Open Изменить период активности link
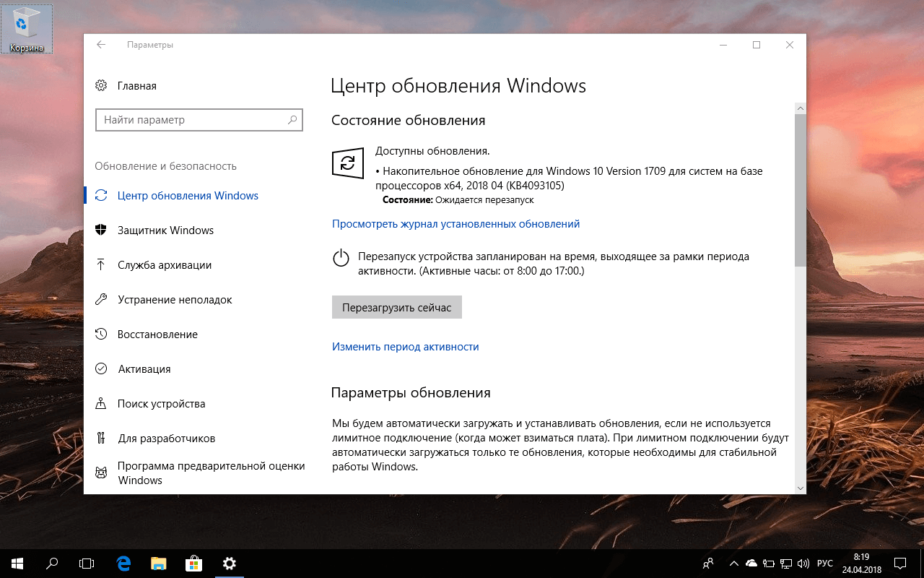 [405, 346]
